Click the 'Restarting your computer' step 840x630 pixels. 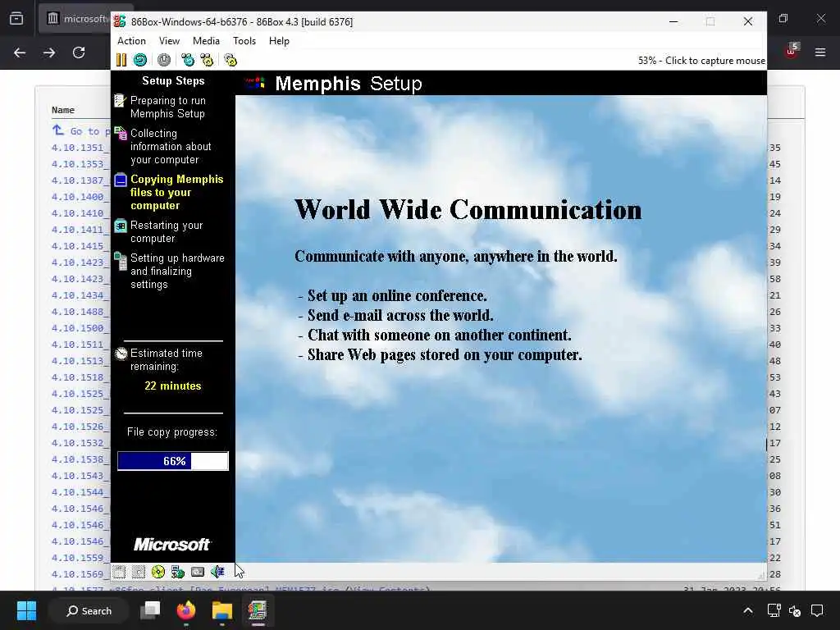pos(167,231)
